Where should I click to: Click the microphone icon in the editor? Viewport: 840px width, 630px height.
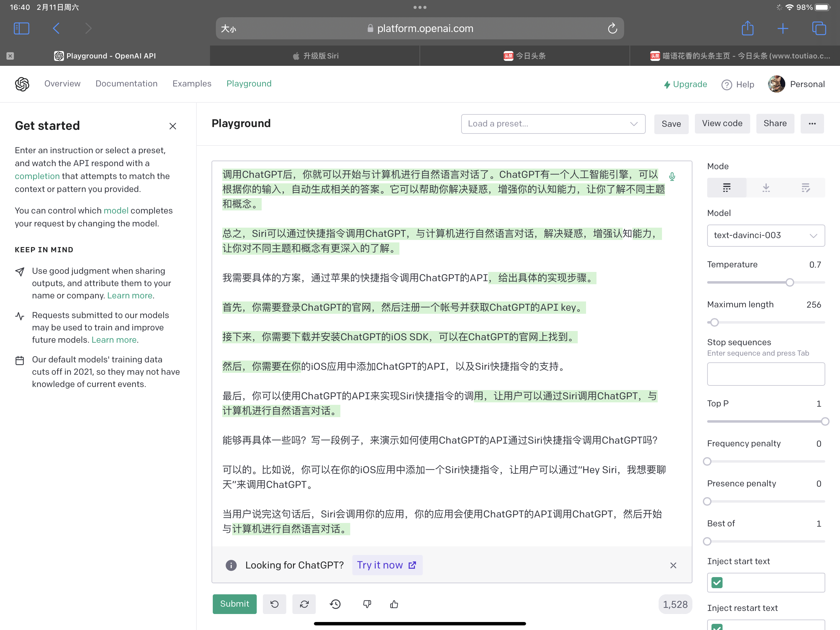pos(672,176)
